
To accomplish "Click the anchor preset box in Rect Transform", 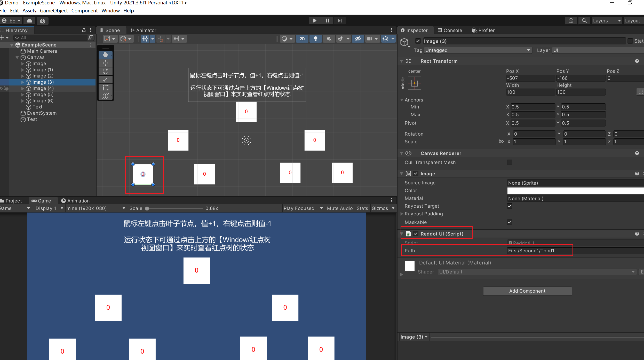I will (x=414, y=83).
